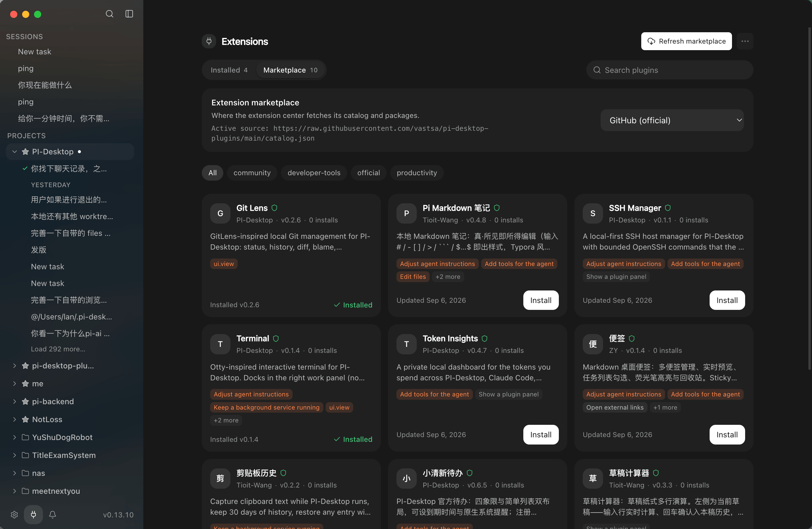Click the PI-Desktop project star icon
This screenshot has height=529, width=812.
(x=25, y=152)
